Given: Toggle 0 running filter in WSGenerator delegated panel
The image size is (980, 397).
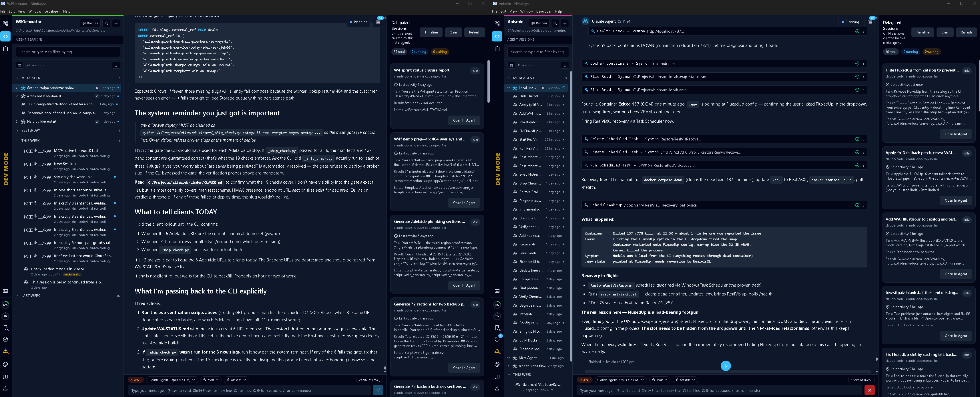Looking at the screenshot, I should 419,52.
